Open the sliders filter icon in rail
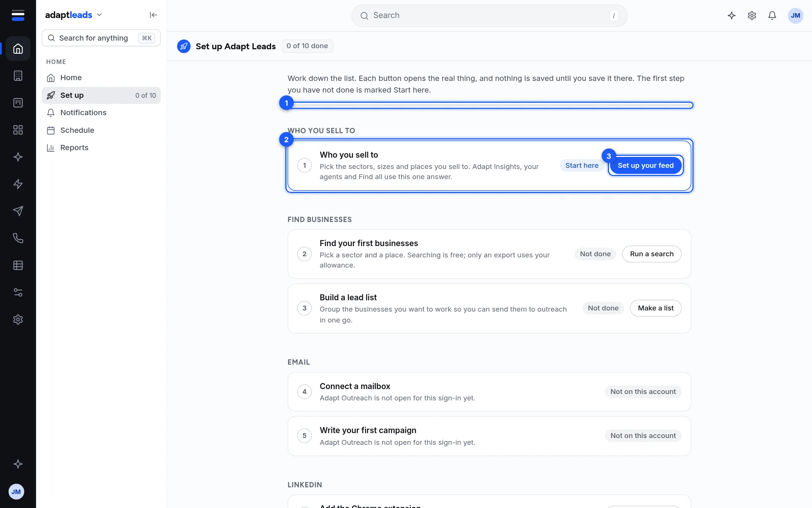812x508 pixels. click(18, 292)
